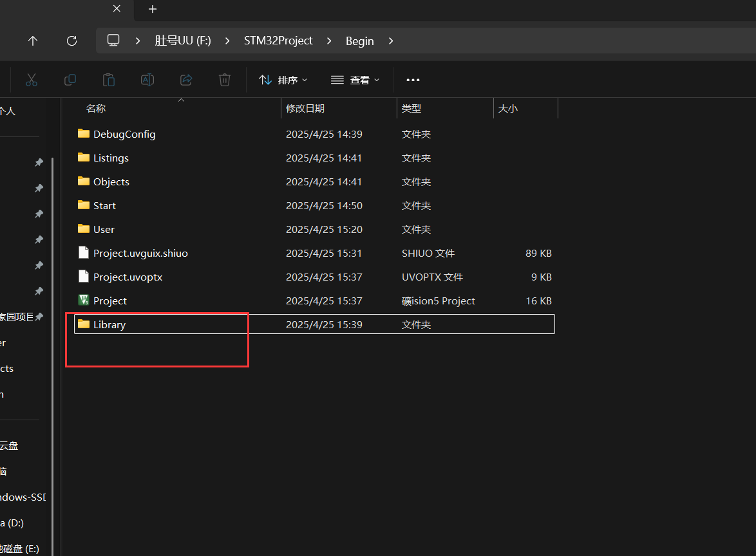The width and height of the screenshot is (756, 556).
Task: Click the Project.uvguix.shiuo file icon
Action: [x=84, y=252]
